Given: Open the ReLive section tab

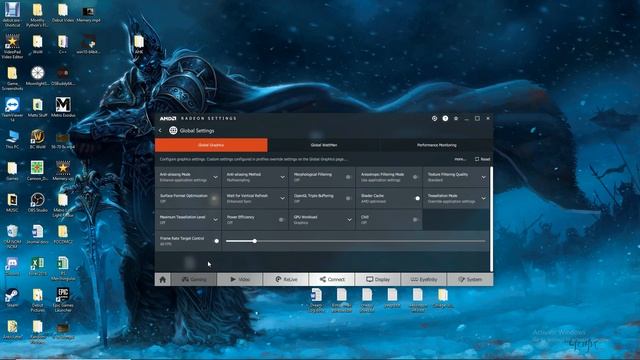Looking at the screenshot, I should 286,280.
